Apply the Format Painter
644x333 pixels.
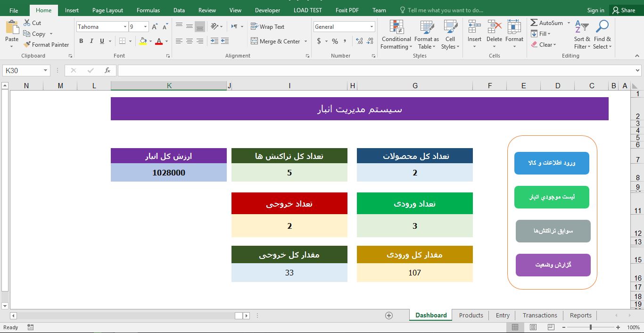pyautogui.click(x=46, y=44)
